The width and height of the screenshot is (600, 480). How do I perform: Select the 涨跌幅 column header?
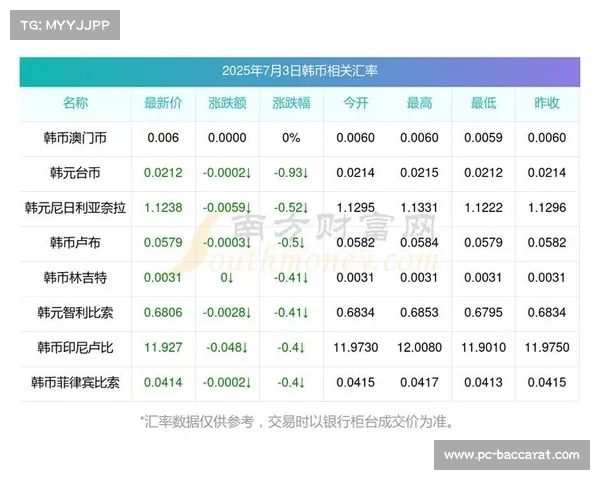[x=291, y=103]
